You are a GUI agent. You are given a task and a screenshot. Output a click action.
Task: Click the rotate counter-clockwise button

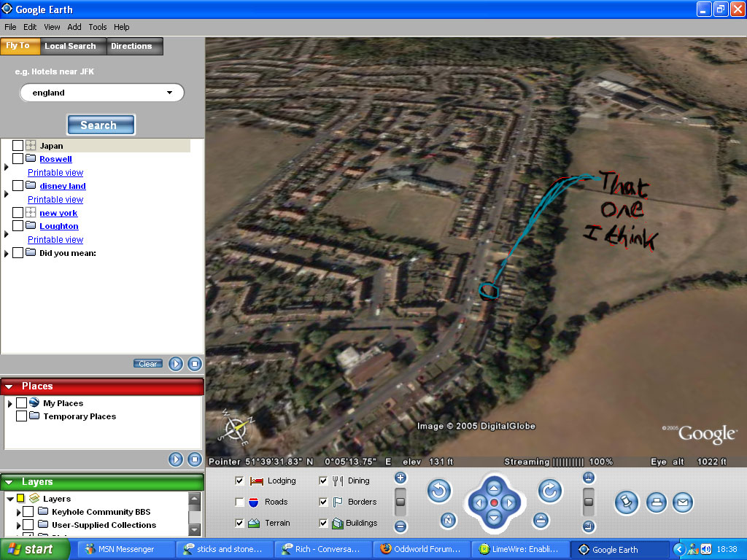pos(438,491)
